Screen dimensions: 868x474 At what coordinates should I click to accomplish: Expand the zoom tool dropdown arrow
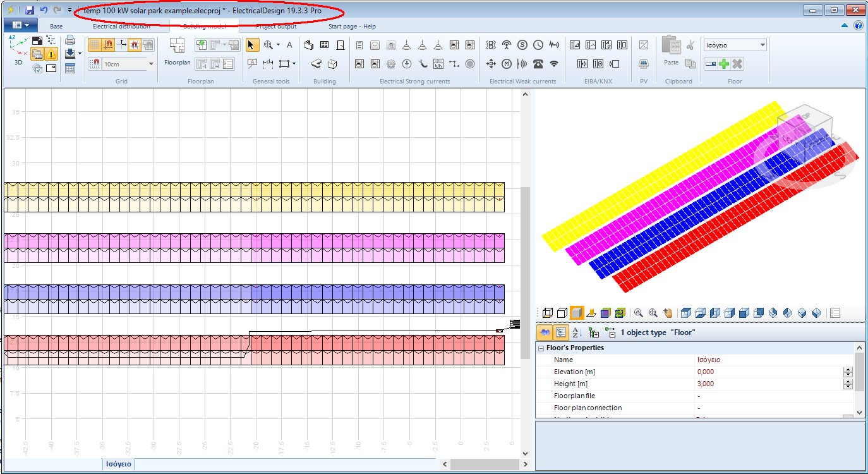click(279, 45)
